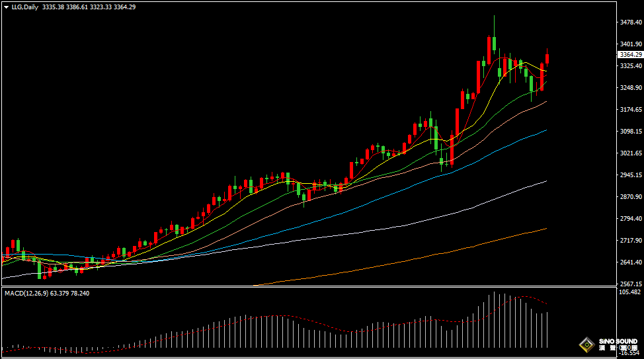Screen dimensions: 644x359
Task: Click the dropdown triangle beside LLG,Daily
Action: 7,7
